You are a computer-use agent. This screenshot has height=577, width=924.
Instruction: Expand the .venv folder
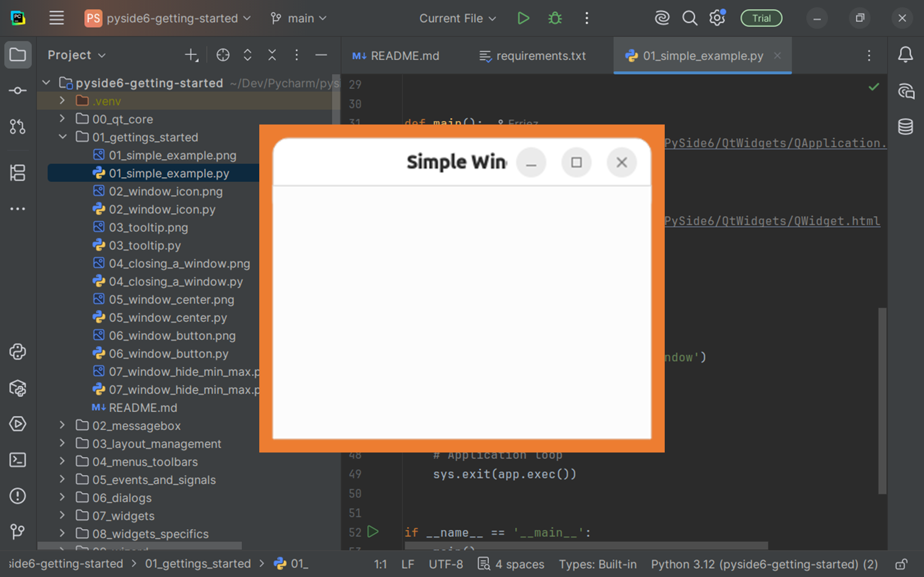(63, 101)
